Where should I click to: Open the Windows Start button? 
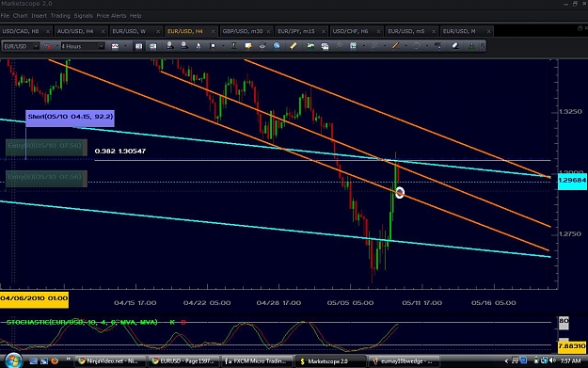tap(13, 360)
